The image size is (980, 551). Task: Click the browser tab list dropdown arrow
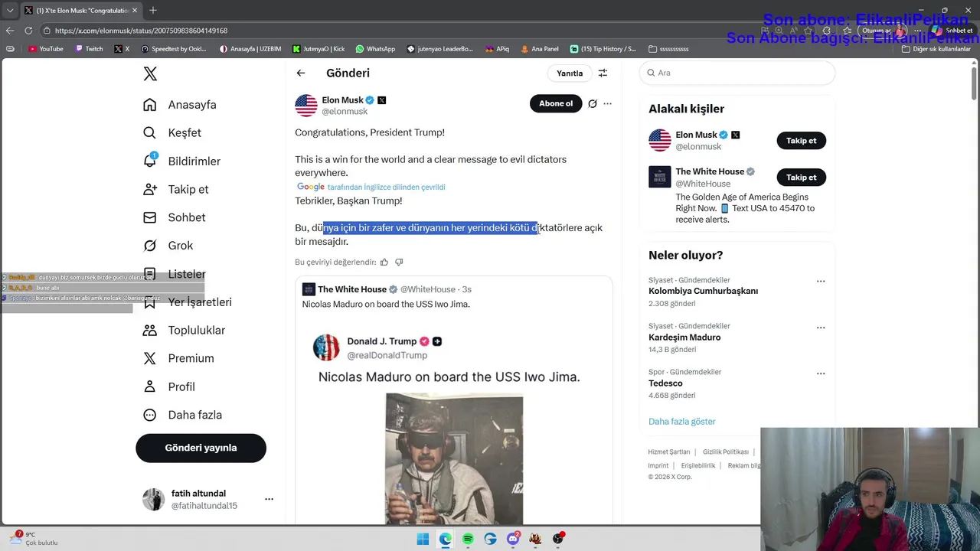(9, 11)
